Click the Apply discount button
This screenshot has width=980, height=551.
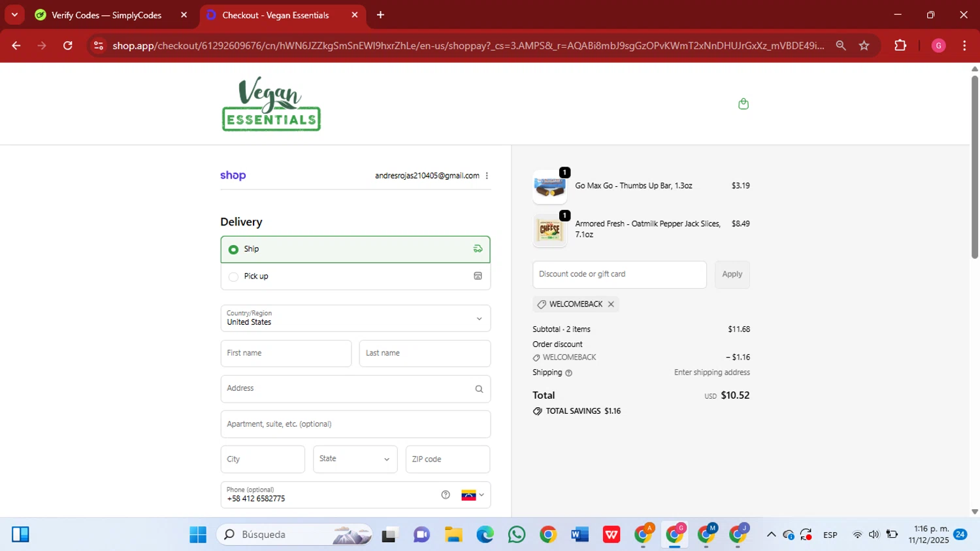(x=732, y=275)
